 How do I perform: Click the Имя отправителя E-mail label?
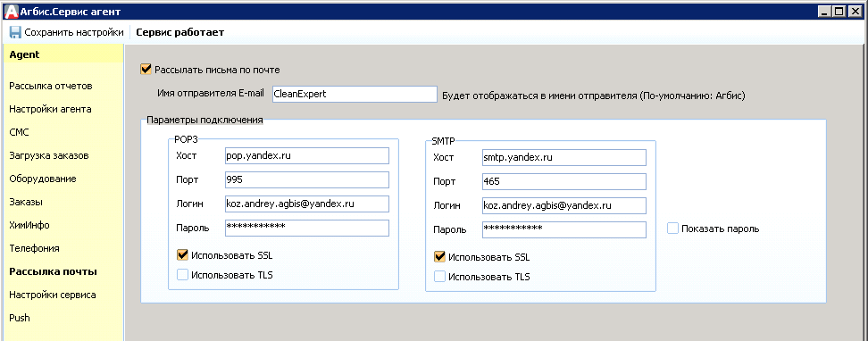pos(211,94)
